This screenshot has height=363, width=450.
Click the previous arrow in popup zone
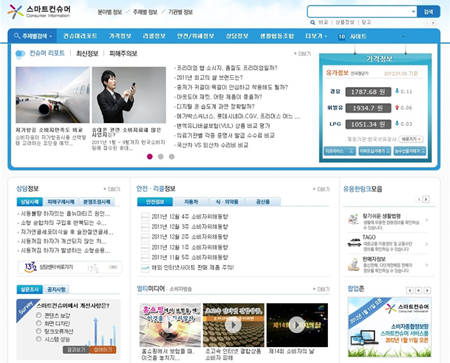click(410, 290)
